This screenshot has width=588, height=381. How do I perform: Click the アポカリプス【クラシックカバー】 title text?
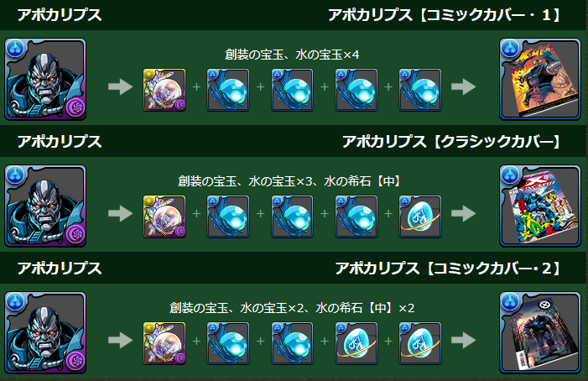[451, 142]
